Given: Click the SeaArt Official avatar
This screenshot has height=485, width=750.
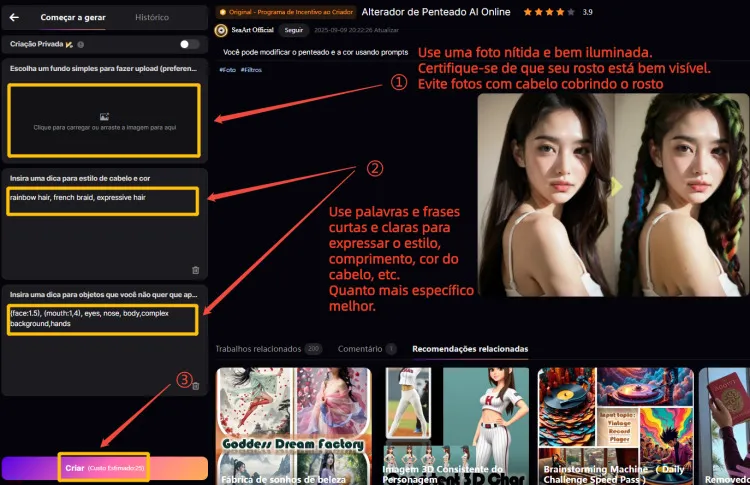Looking at the screenshot, I should pyautogui.click(x=222, y=30).
